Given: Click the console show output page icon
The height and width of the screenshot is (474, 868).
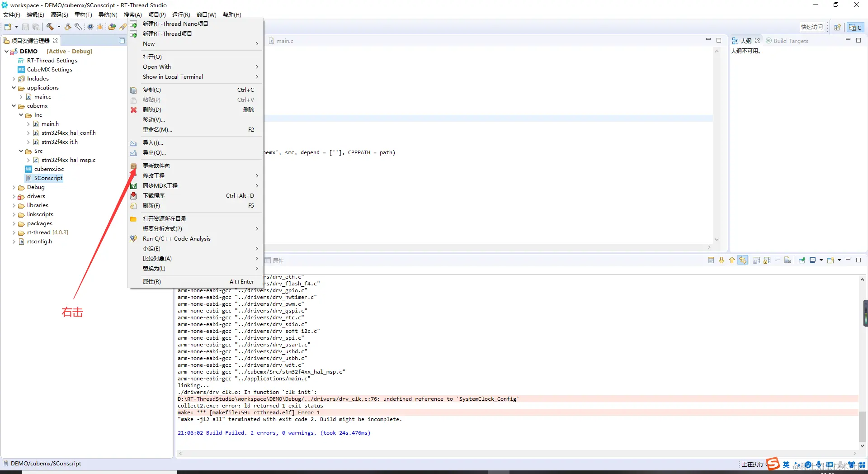Looking at the screenshot, I should click(711, 260).
